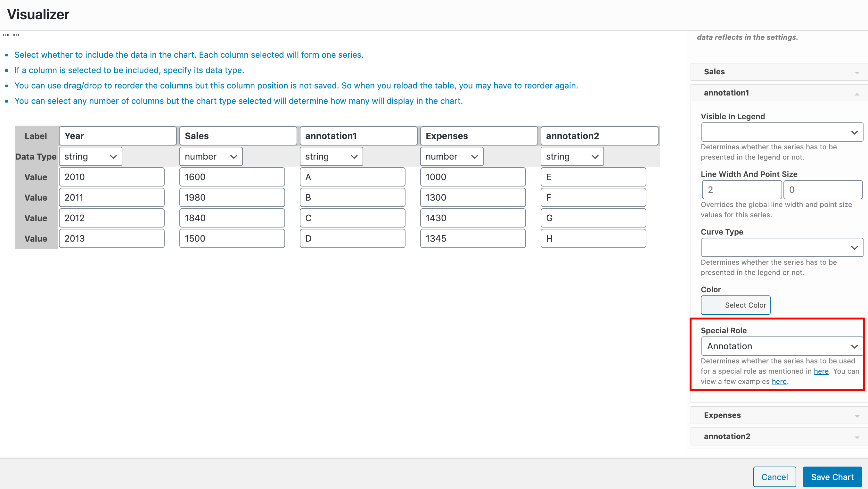Change Year column data type dropdown
868x489 pixels.
click(90, 156)
